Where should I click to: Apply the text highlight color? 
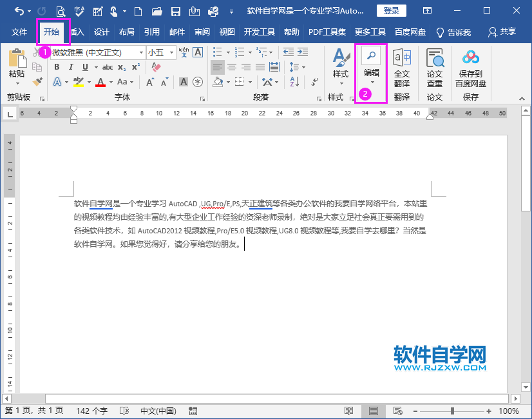tap(77, 82)
